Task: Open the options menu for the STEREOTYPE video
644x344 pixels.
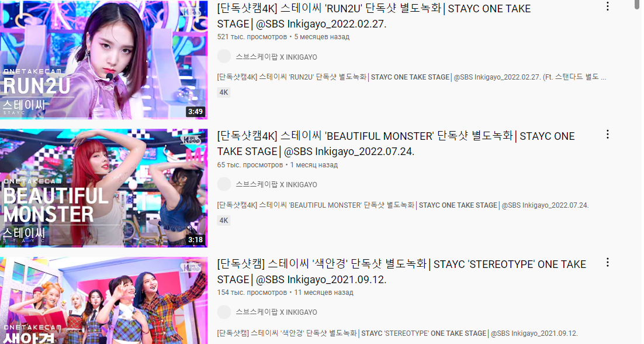Action: point(607,262)
